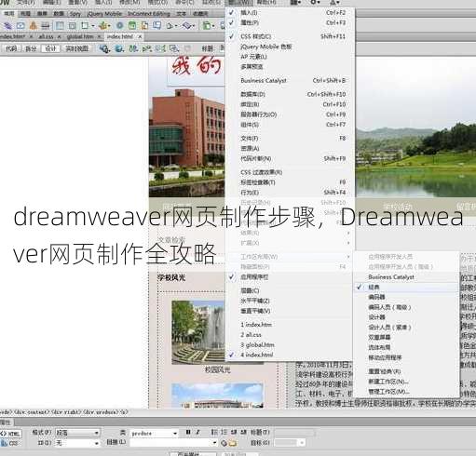The height and width of the screenshot is (456, 476).
Task: Click the Multiscreen preview icon
Action: [104, 48]
